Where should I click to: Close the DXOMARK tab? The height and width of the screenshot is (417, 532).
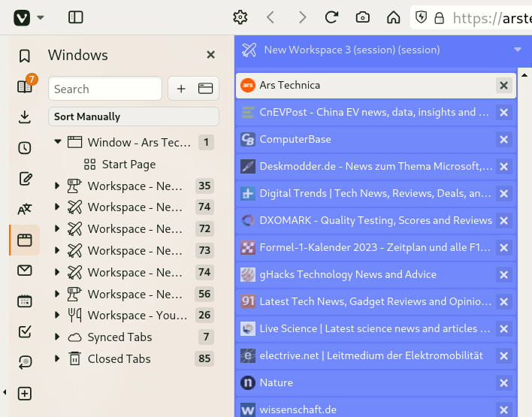click(x=504, y=221)
